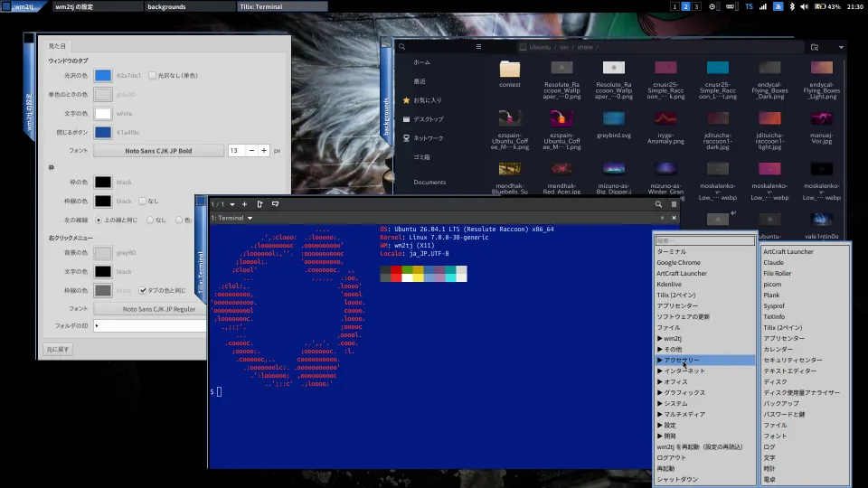The width and height of the screenshot is (868, 488).
Task: Choose テキストエディター in accessories submenu
Action: pyautogui.click(x=805, y=371)
